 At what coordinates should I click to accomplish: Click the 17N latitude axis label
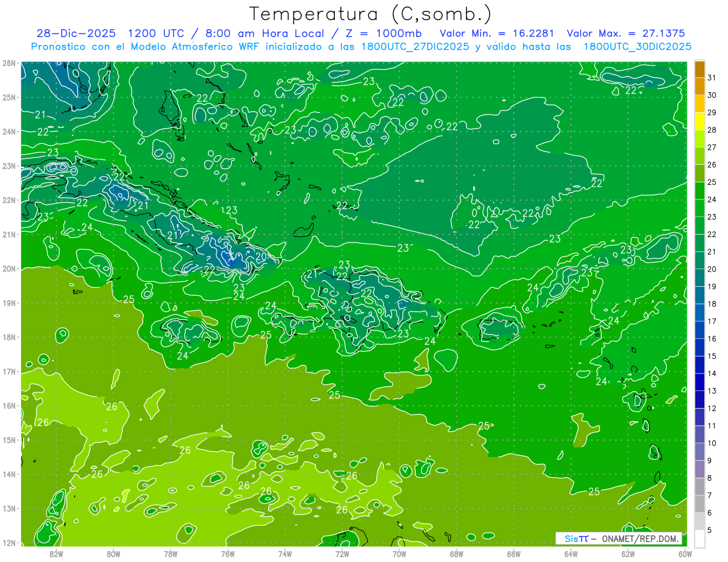[8, 371]
